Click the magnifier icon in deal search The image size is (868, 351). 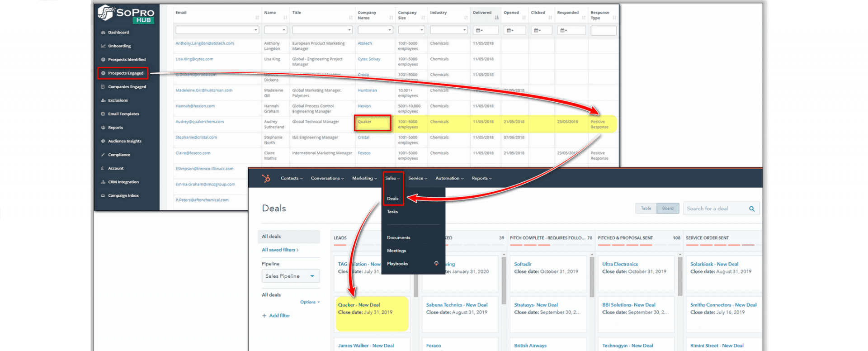tap(751, 209)
